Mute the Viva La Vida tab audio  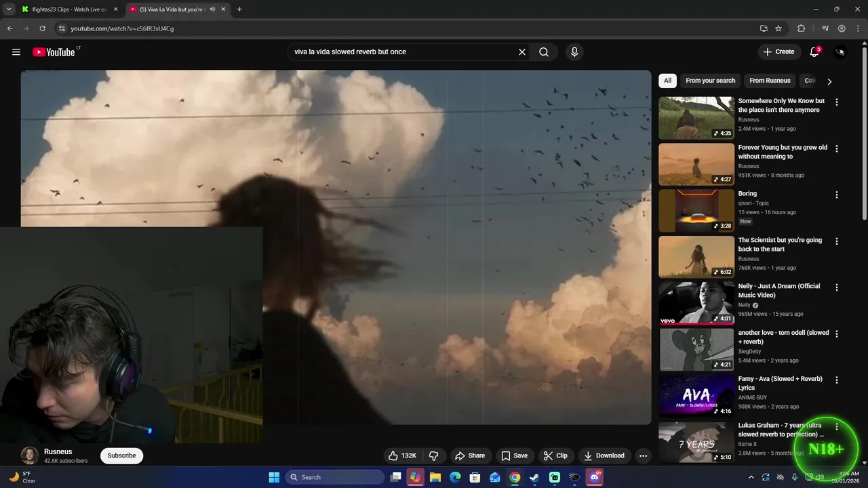click(212, 9)
